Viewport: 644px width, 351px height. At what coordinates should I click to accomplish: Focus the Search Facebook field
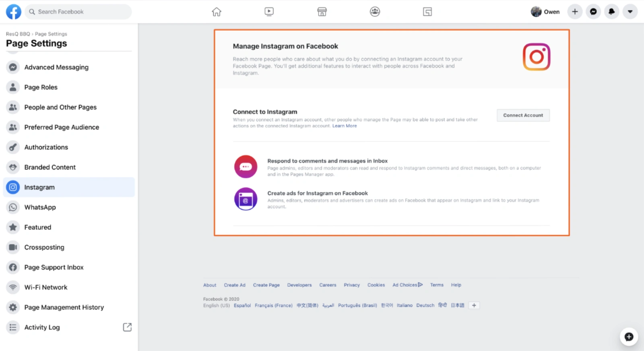[x=78, y=12]
